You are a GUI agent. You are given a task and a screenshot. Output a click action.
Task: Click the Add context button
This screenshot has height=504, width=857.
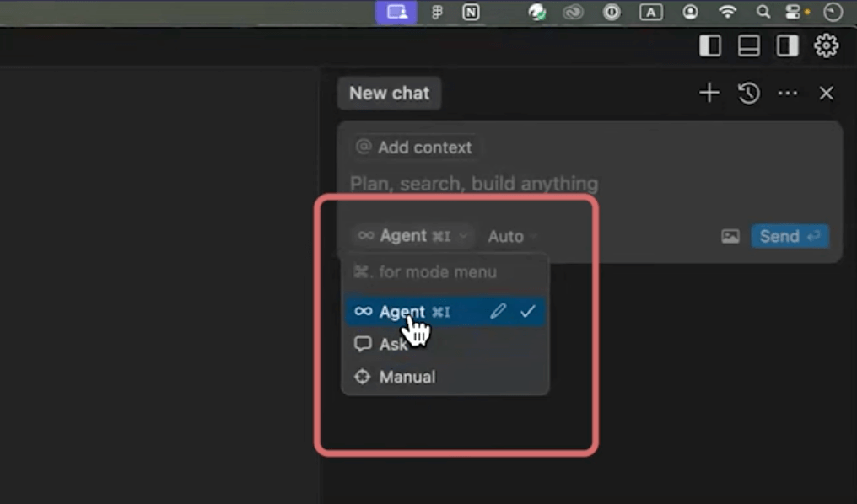point(415,147)
